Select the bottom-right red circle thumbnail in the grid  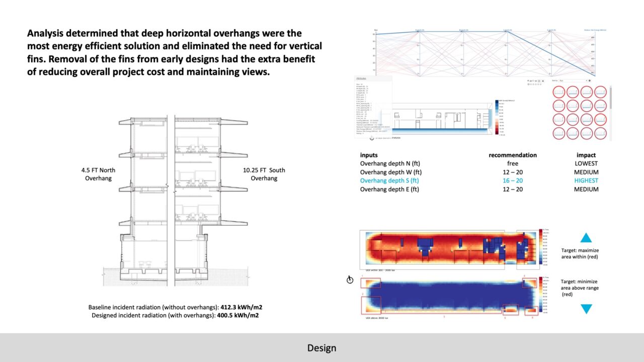pos(600,134)
